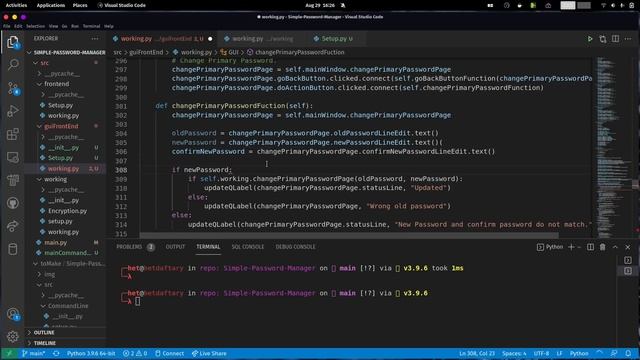Synchronize changes icon in status bar

56,353
